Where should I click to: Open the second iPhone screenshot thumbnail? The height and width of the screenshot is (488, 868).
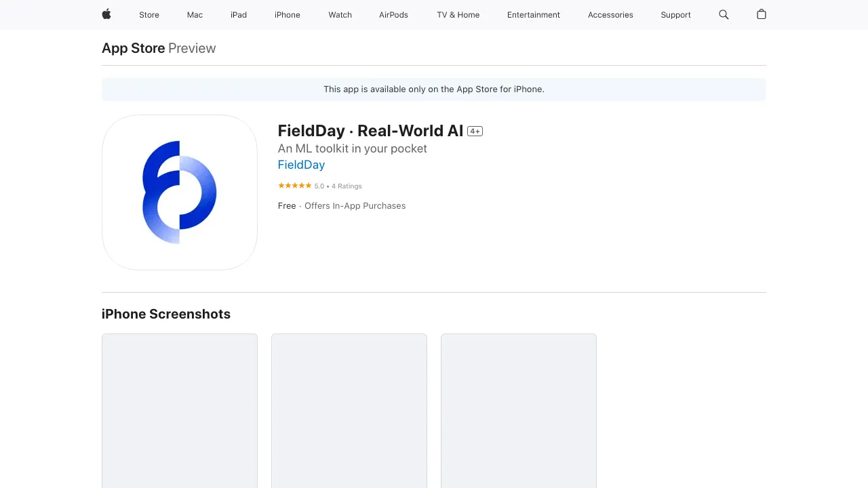[349, 411]
